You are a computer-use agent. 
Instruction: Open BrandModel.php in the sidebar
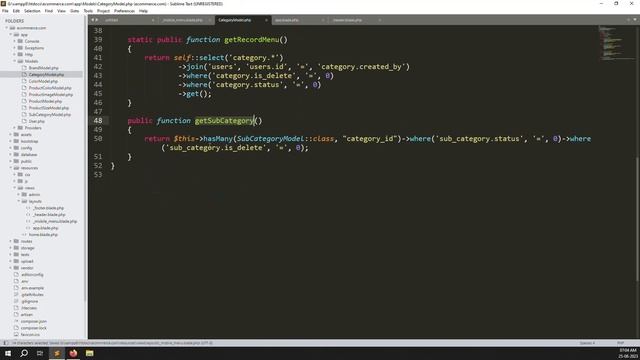coord(44,68)
